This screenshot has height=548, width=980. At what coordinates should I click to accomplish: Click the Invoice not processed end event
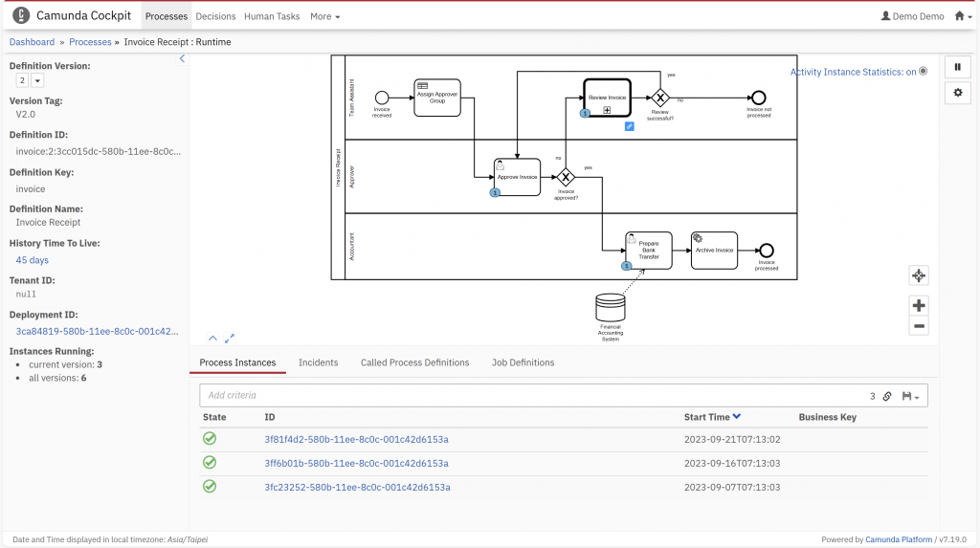click(759, 98)
